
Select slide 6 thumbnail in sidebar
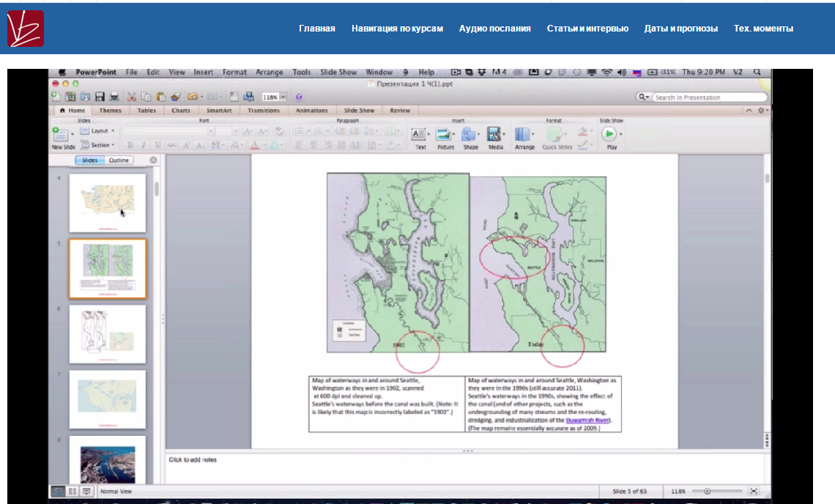coord(108,333)
